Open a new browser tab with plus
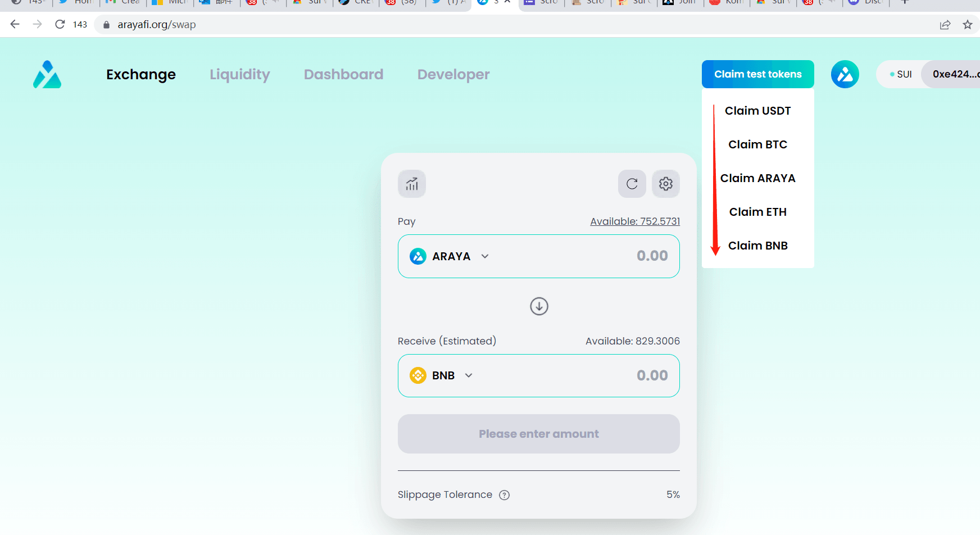This screenshot has width=980, height=535. point(905,2)
